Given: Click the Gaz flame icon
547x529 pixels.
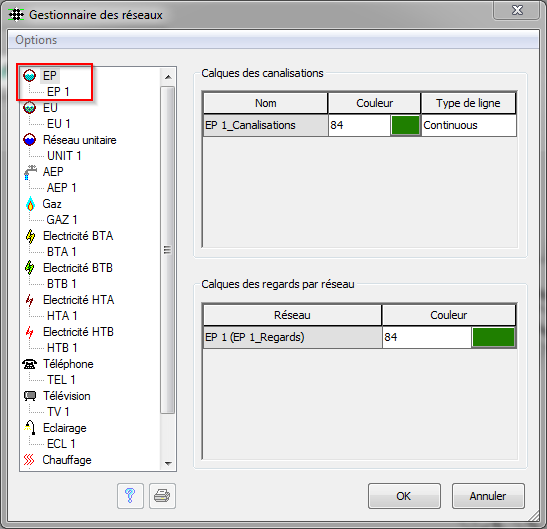Looking at the screenshot, I should pyautogui.click(x=30, y=204).
